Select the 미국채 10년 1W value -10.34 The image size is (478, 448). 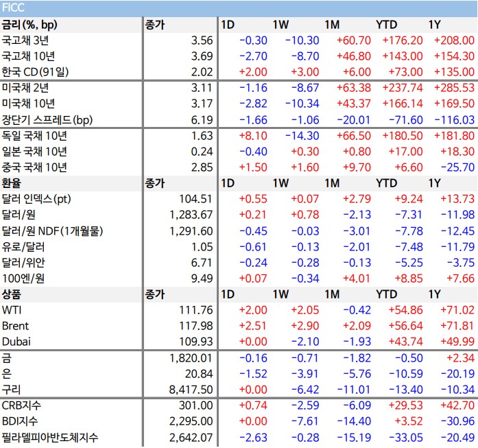click(302, 104)
